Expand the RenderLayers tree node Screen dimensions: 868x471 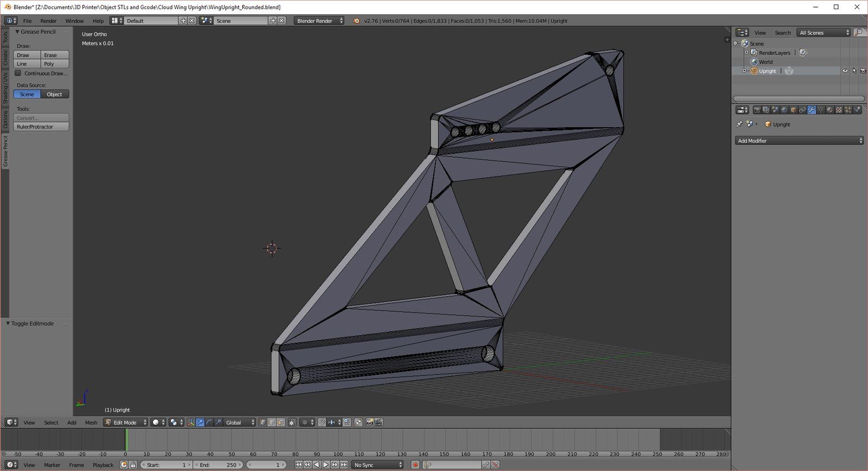pos(746,53)
